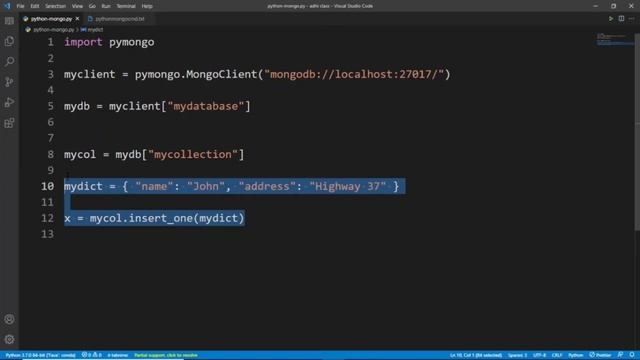Viewport: 640px width, 360px height.
Task: Click the "mydatabase" string on line 5
Action: pyautogui.click(x=206, y=106)
